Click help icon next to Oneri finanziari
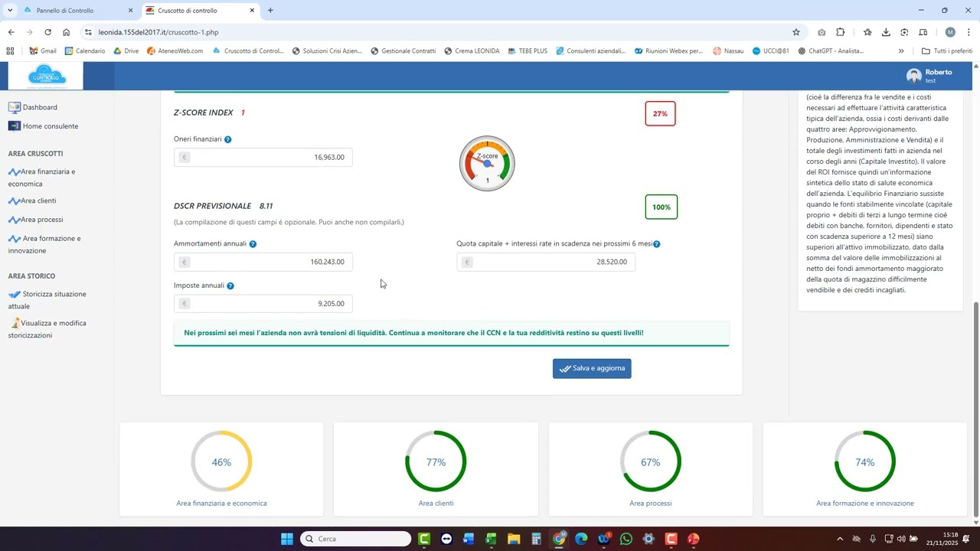Viewport: 980px width, 551px height. (228, 139)
